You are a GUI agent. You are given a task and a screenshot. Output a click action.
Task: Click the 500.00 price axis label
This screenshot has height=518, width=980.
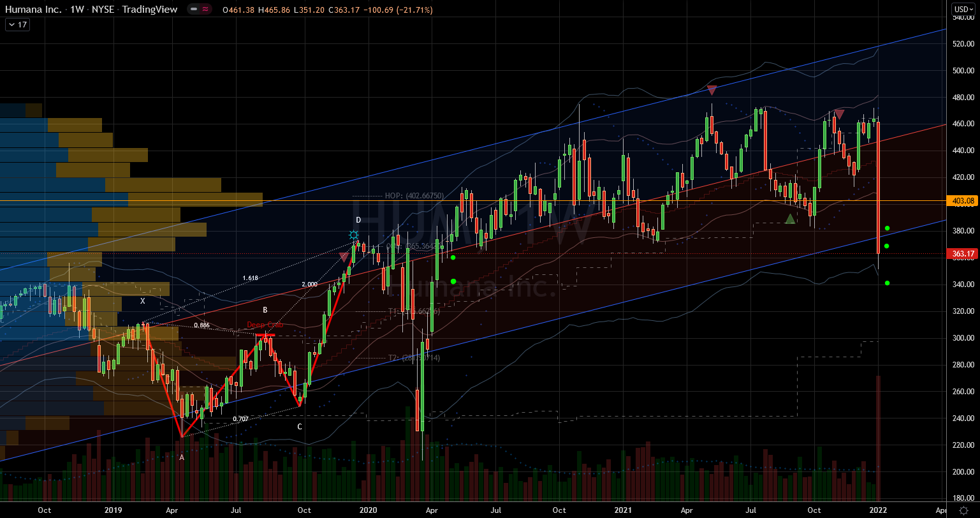pyautogui.click(x=965, y=71)
